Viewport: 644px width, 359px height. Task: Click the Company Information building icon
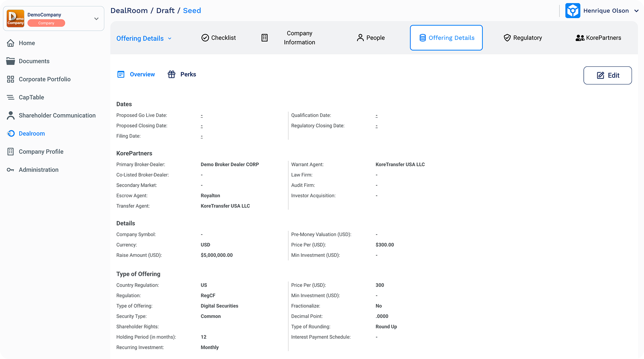pyautogui.click(x=265, y=38)
